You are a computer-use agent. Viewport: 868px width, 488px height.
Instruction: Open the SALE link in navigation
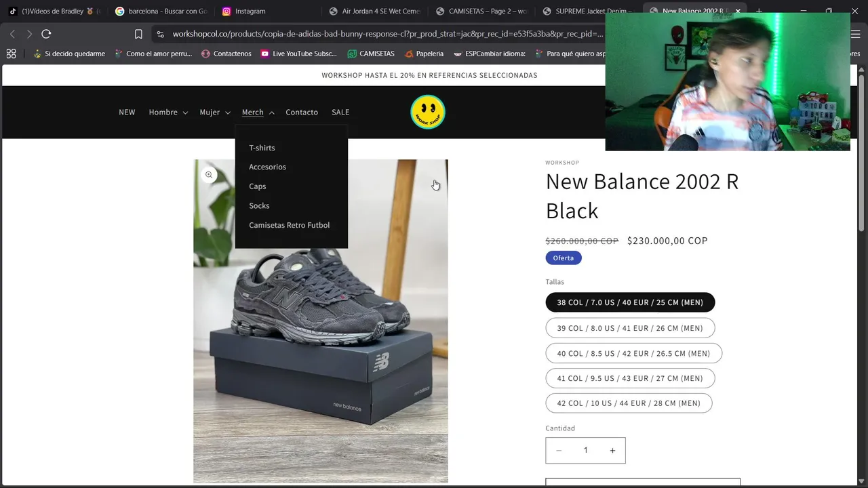click(x=340, y=113)
